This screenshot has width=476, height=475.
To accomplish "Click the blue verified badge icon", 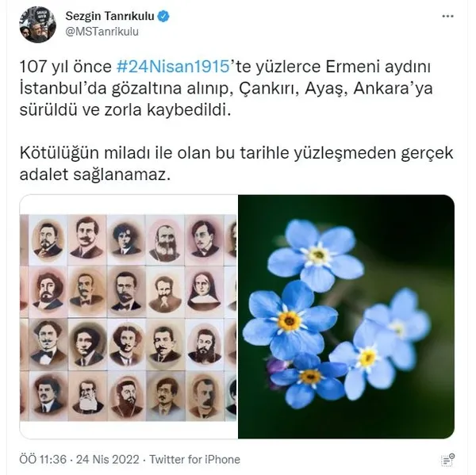I will (x=163, y=16).
